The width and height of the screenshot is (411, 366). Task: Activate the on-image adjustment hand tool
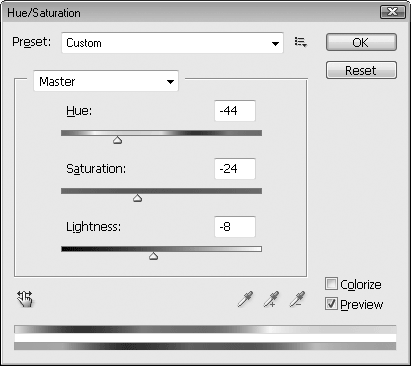(x=25, y=299)
